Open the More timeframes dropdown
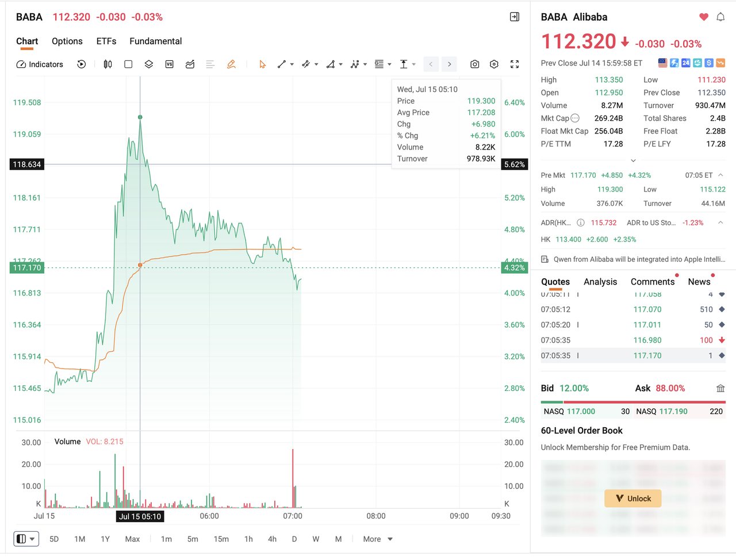The width and height of the screenshot is (736, 560). tap(378, 539)
